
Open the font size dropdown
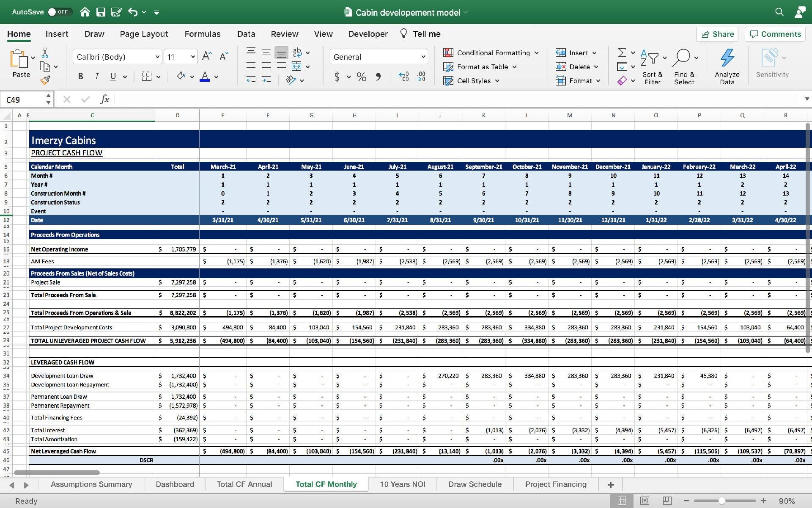coord(193,57)
